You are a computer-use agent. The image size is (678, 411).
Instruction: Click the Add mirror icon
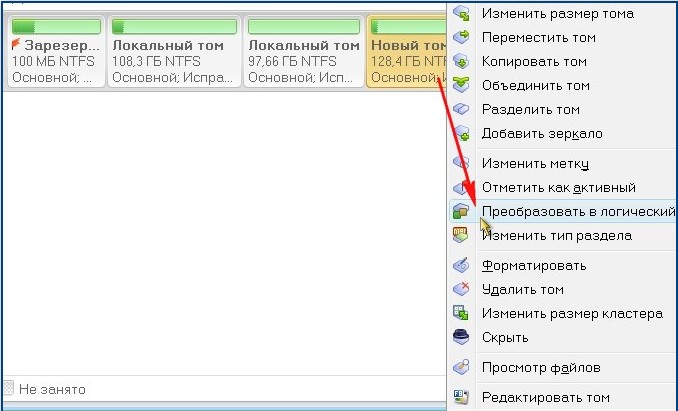pyautogui.click(x=461, y=133)
